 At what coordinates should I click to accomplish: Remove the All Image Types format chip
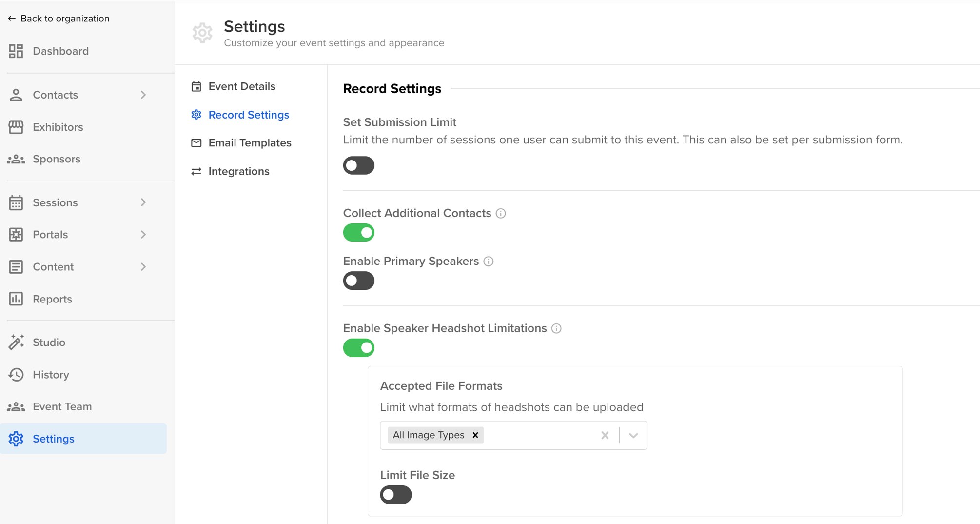click(475, 435)
